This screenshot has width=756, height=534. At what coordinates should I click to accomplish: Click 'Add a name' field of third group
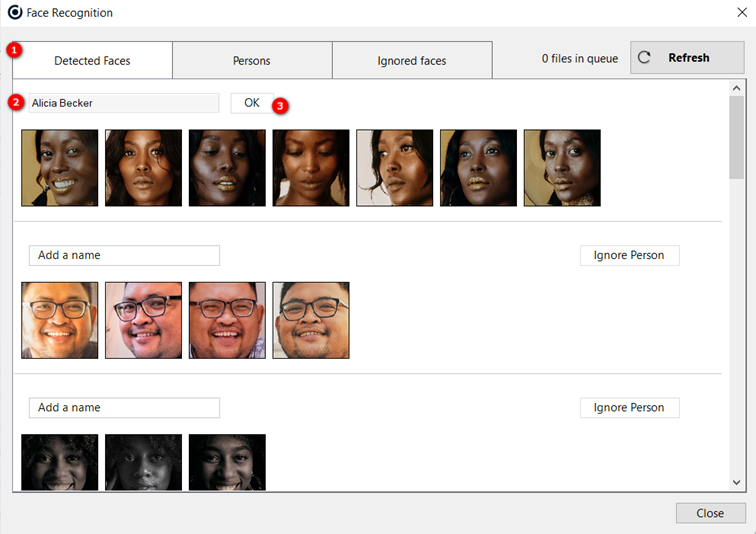tap(124, 408)
